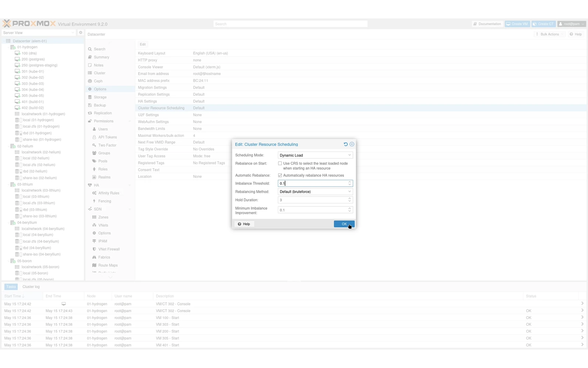Toggle Automatically rebalance HA resources checkbox
588x368 pixels.
(280, 176)
